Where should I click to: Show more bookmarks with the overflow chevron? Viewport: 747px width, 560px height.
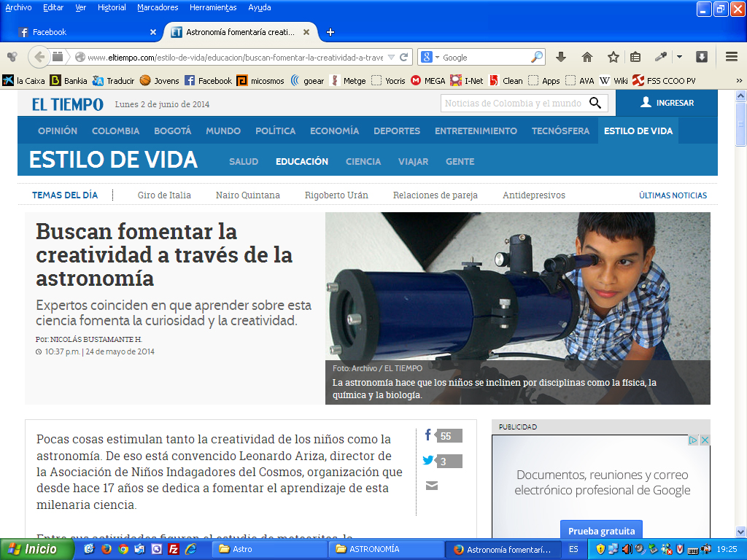click(739, 81)
